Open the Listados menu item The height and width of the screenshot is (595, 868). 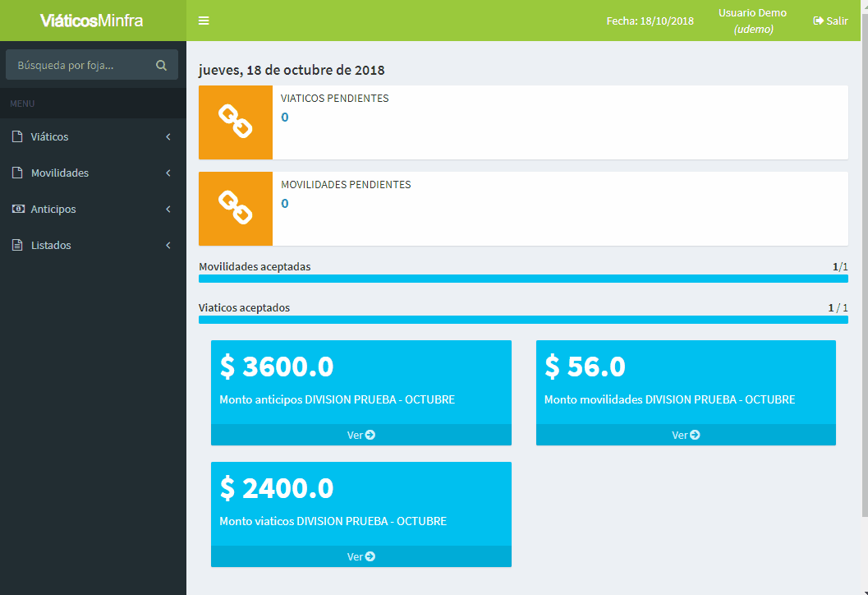(x=51, y=246)
